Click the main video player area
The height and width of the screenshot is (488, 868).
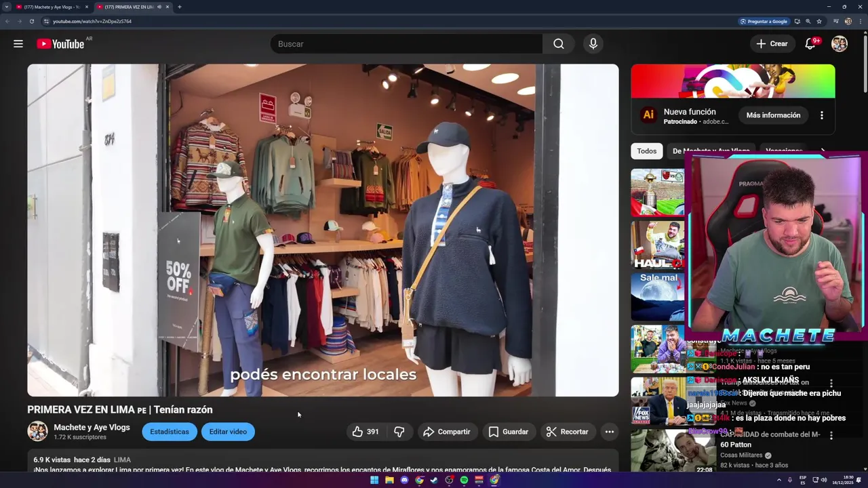323,230
